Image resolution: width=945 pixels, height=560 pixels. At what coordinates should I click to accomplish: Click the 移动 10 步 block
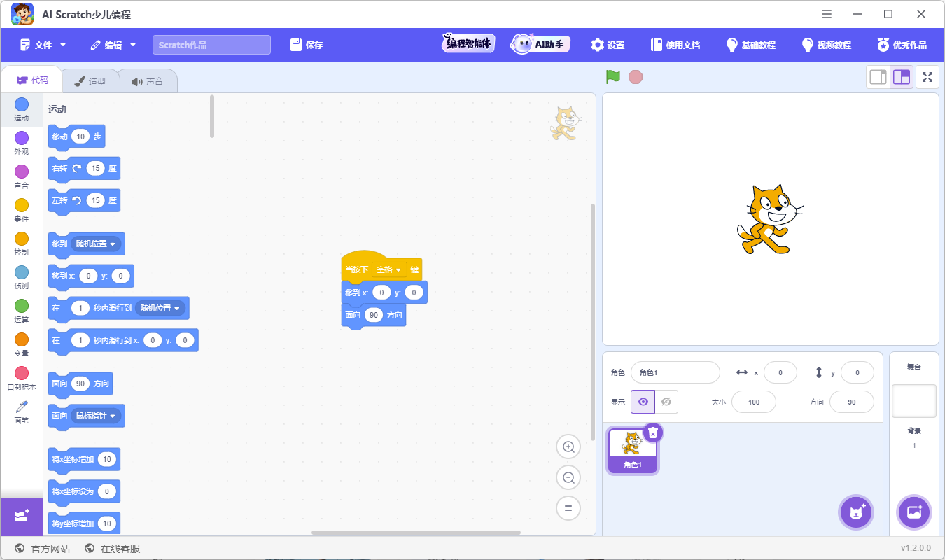76,136
